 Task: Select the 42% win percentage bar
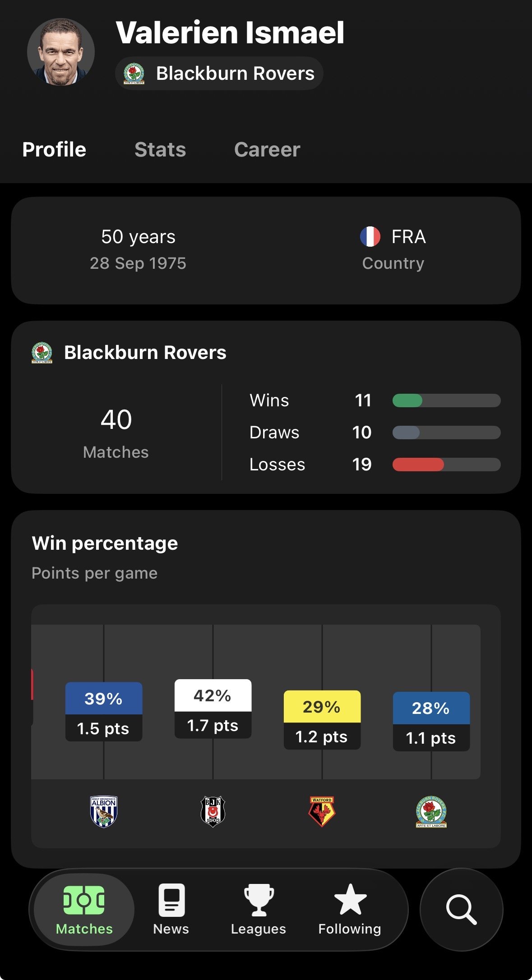click(213, 709)
